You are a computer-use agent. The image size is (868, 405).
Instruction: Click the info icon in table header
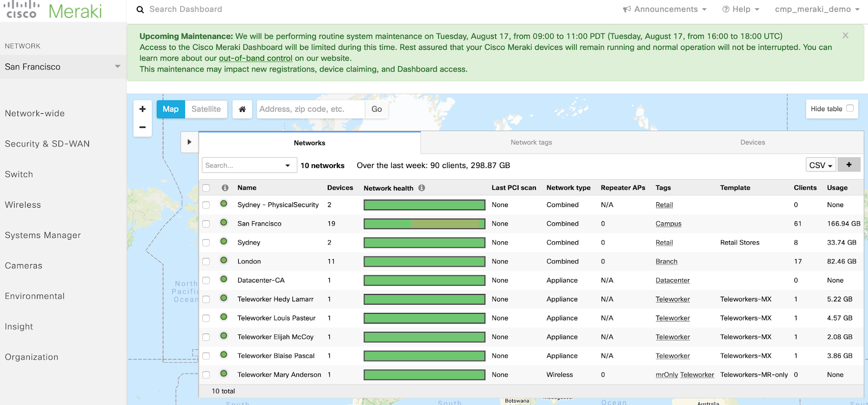[x=225, y=188]
